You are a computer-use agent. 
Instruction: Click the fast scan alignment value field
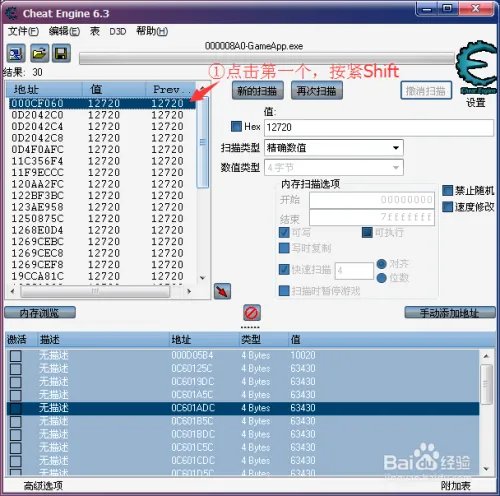click(354, 270)
